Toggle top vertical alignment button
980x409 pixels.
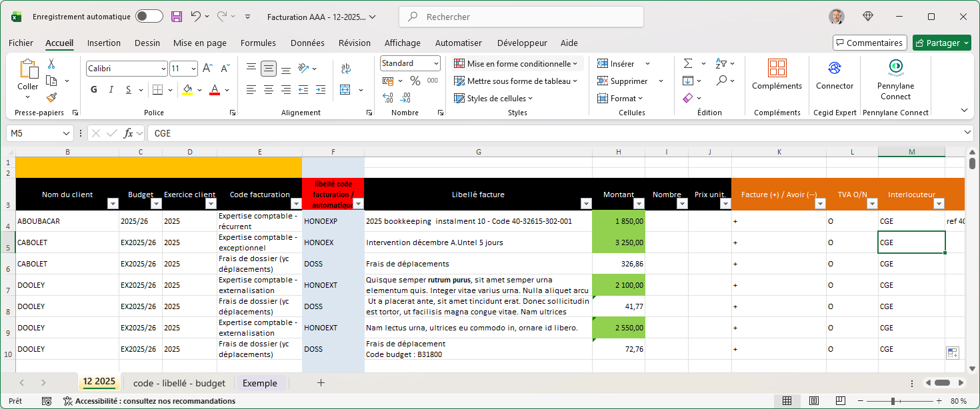(x=251, y=68)
